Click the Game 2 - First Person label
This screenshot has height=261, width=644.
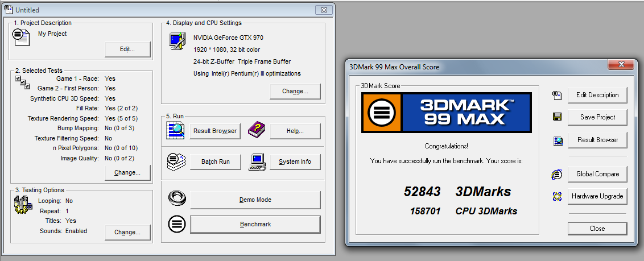coord(68,88)
